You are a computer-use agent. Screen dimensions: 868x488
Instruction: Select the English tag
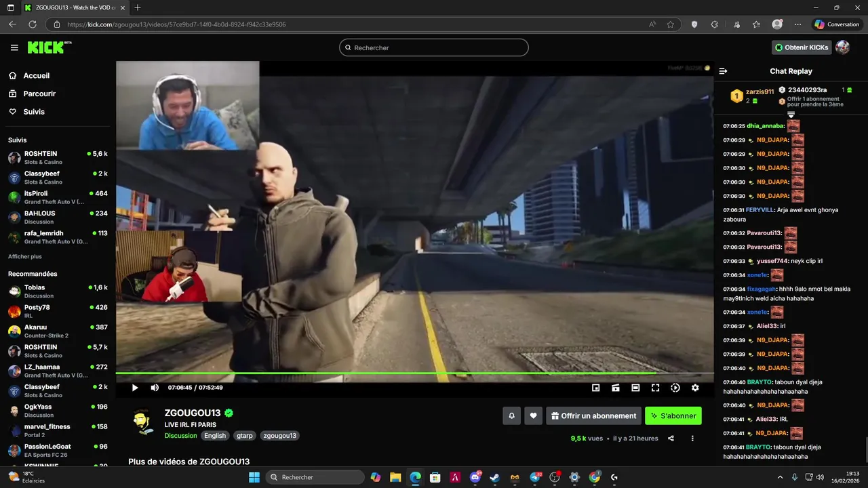pyautogui.click(x=215, y=436)
